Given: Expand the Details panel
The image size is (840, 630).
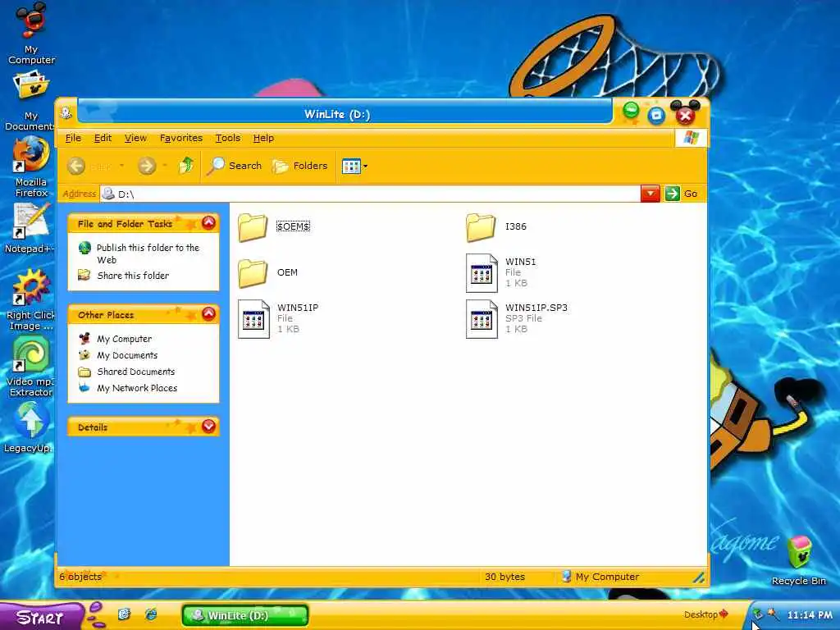Looking at the screenshot, I should pos(209,427).
